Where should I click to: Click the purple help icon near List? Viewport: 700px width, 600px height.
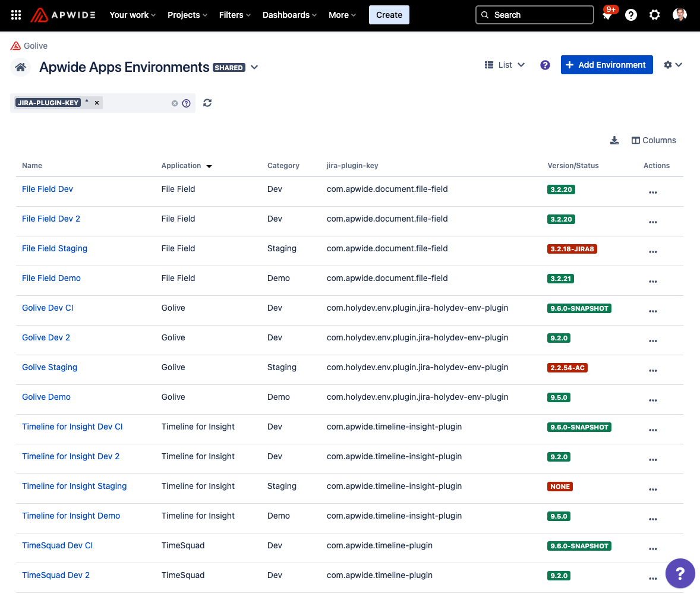545,65
